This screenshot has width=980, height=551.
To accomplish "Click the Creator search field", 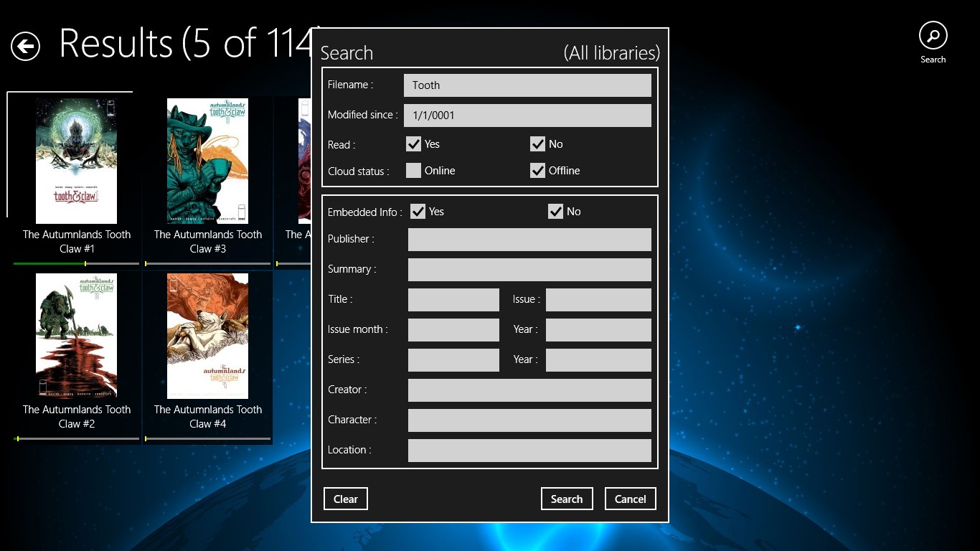I will point(529,390).
